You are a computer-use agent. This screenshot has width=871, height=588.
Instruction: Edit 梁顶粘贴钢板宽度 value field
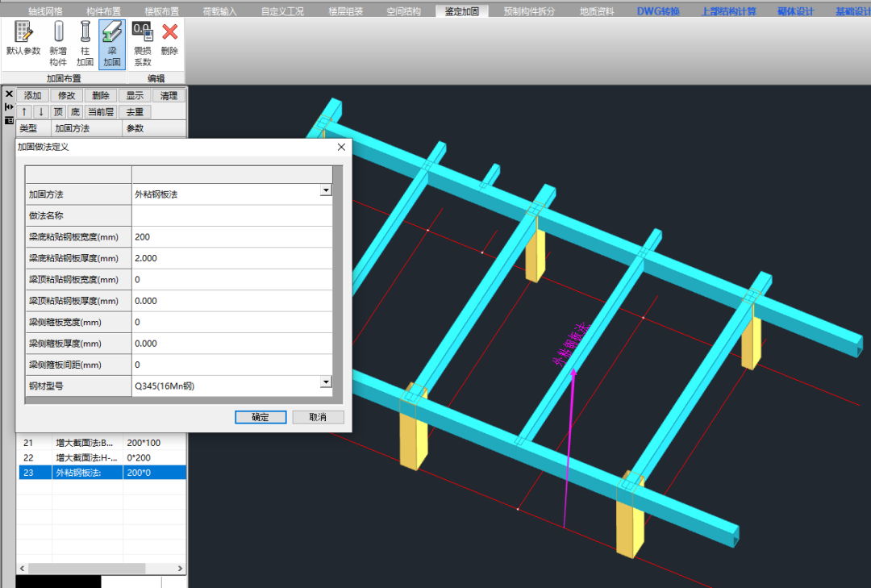[x=231, y=280]
